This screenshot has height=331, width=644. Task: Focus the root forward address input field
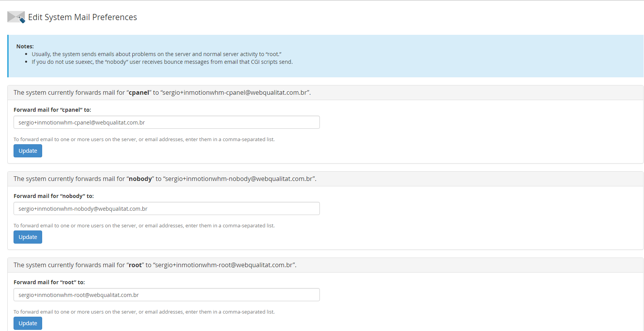[166, 295]
